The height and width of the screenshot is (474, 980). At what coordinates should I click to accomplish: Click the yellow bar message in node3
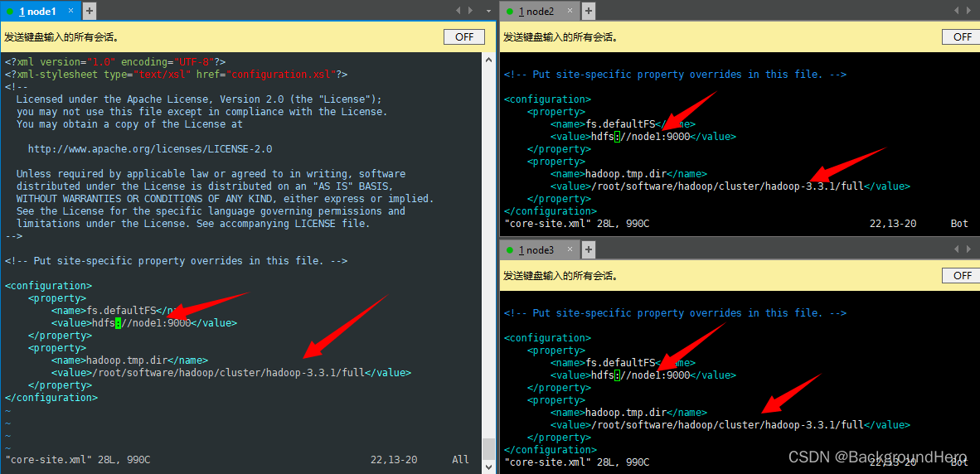point(560,276)
